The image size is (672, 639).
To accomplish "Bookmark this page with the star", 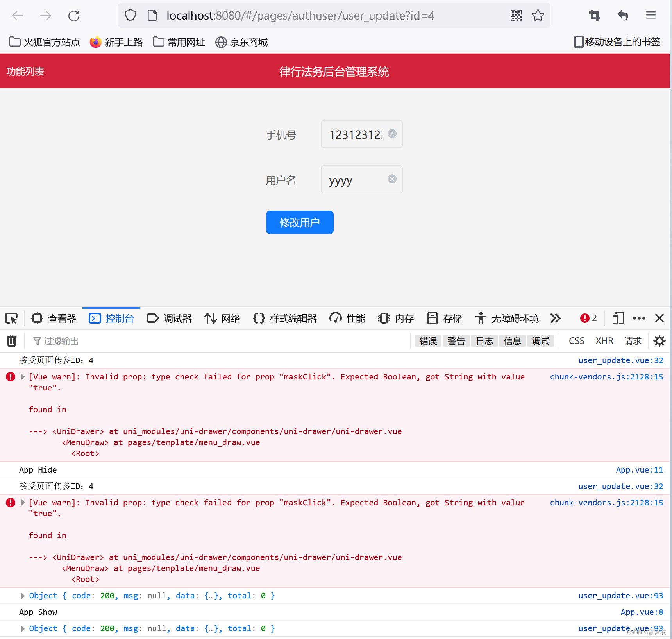I will pyautogui.click(x=538, y=16).
